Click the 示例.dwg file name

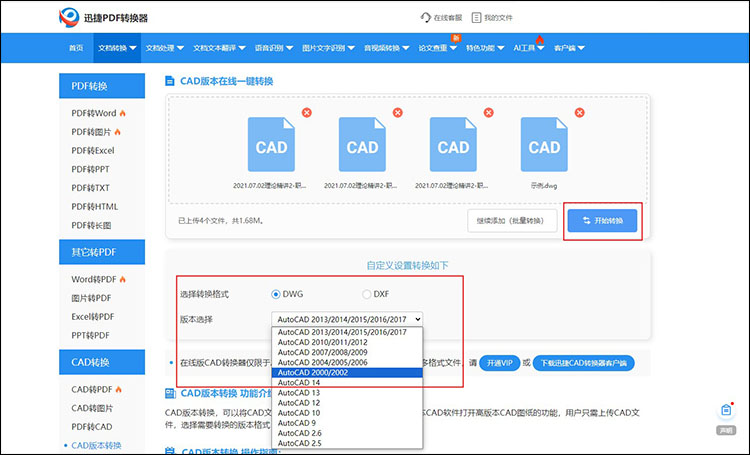coord(544,186)
